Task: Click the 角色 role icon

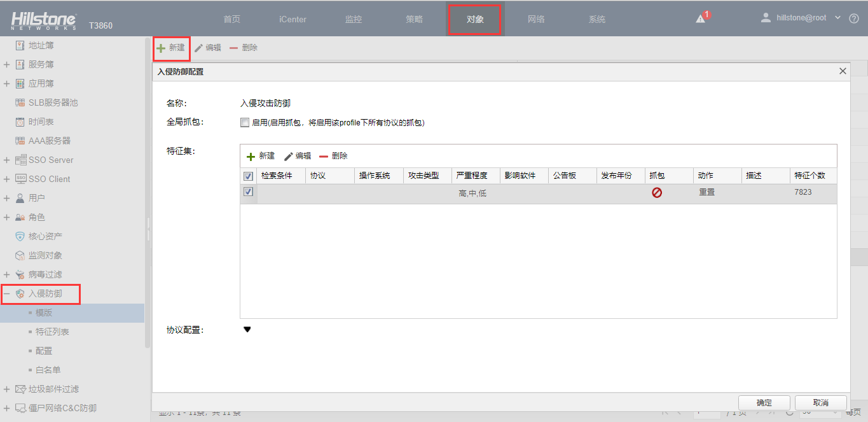Action: point(20,217)
